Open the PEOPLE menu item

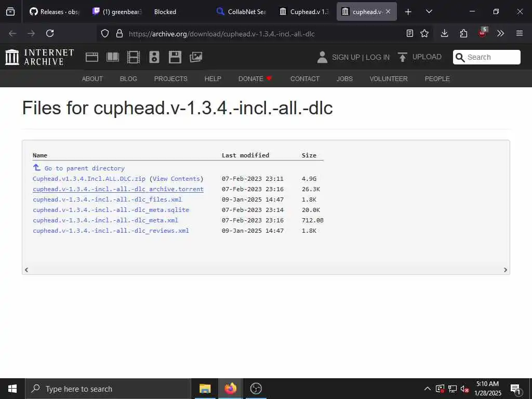437,79
